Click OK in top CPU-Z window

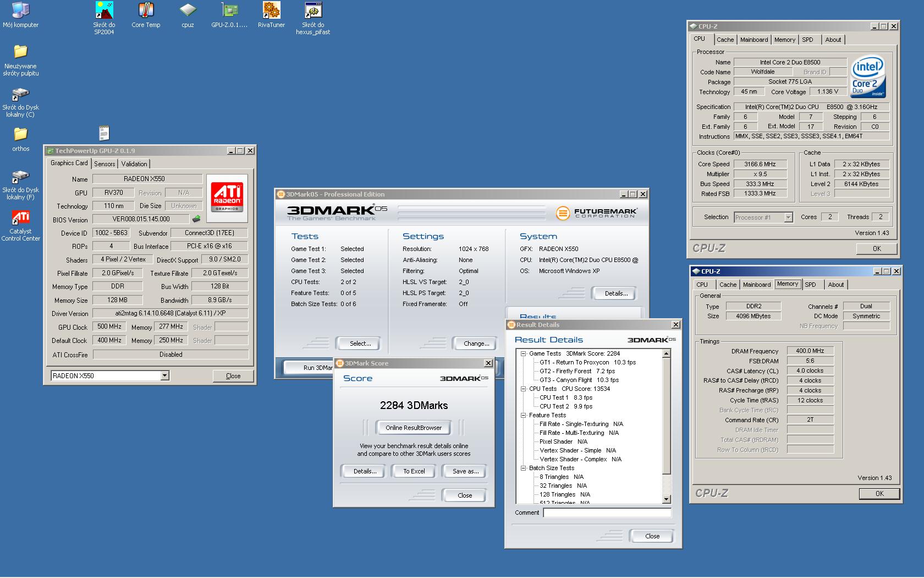[x=877, y=249]
